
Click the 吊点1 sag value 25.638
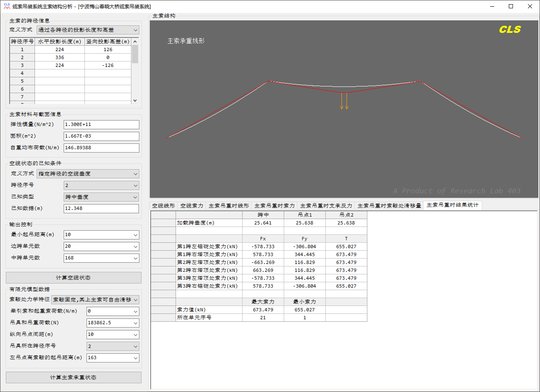point(305,223)
